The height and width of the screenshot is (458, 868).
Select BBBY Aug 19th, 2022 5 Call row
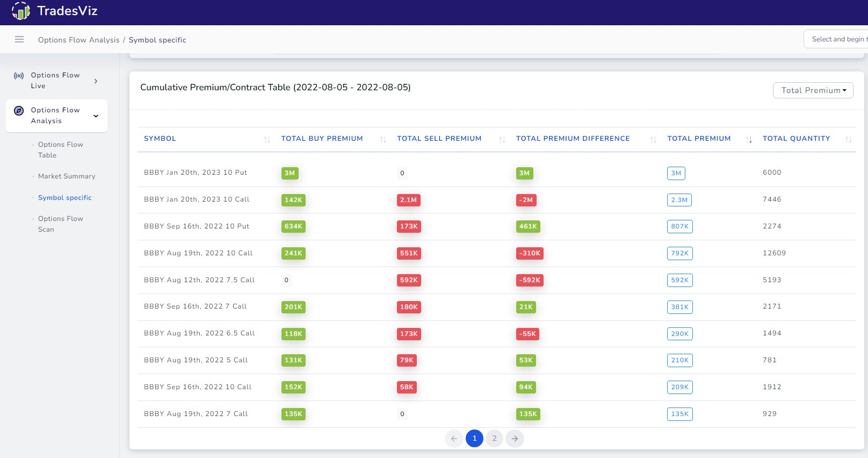coord(496,360)
